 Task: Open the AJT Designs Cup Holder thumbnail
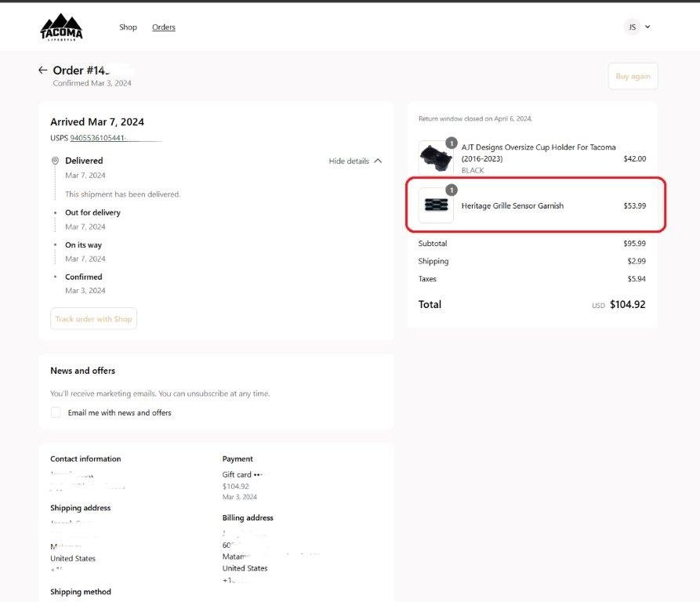click(436, 157)
